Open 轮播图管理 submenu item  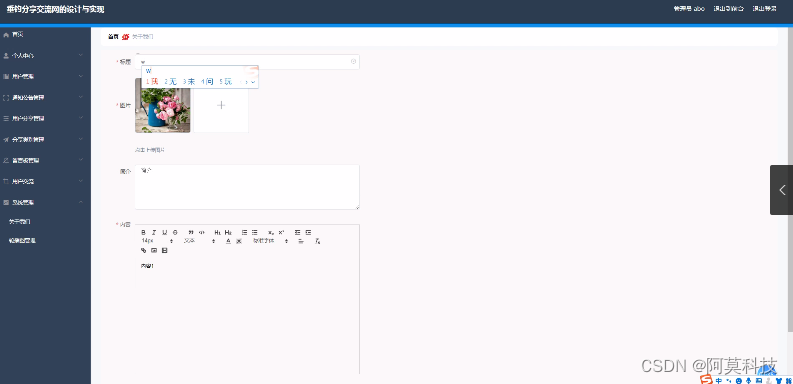click(x=22, y=241)
